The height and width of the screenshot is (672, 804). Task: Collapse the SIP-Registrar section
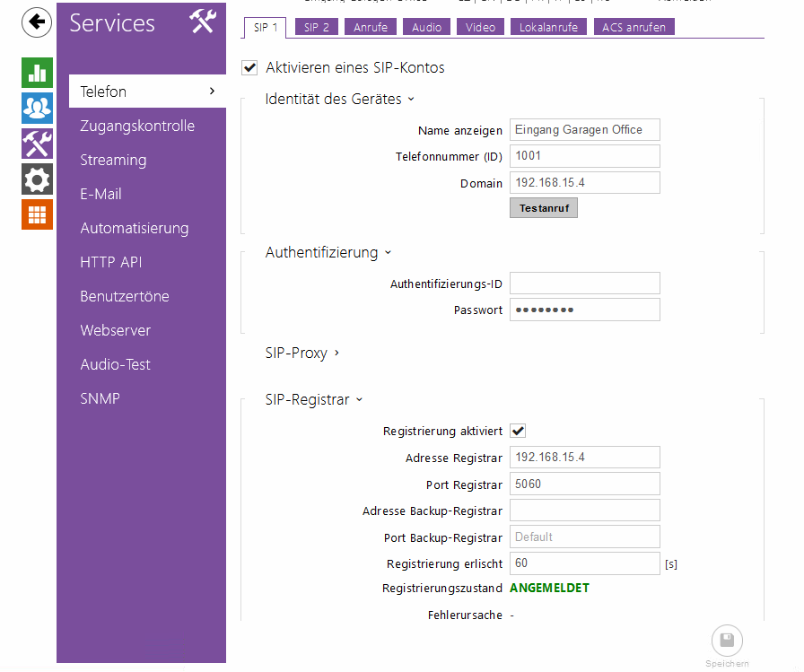pos(314,399)
